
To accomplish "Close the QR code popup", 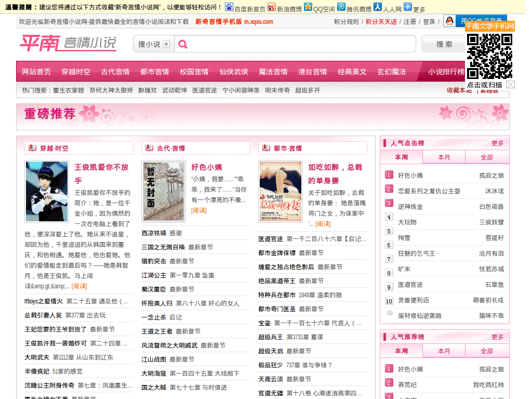I will (511, 85).
